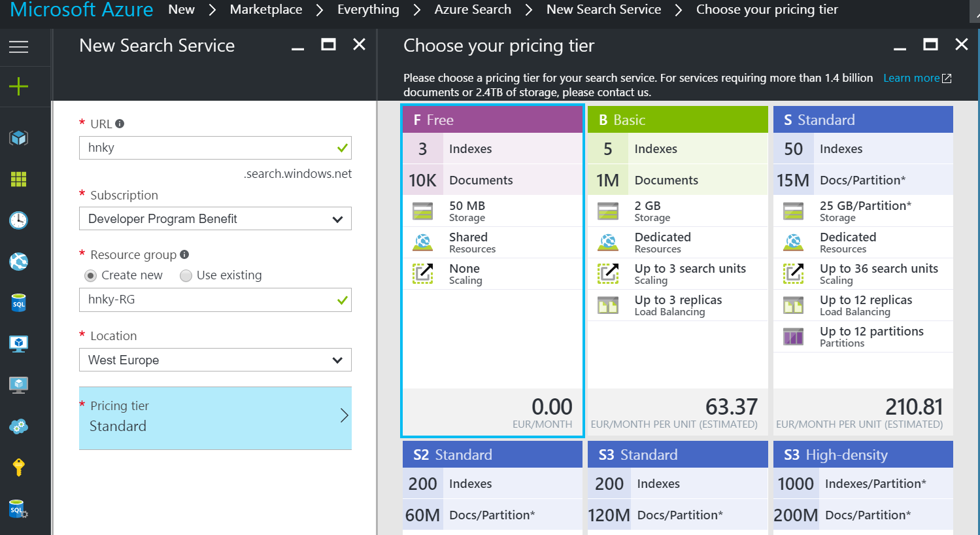Go to Marketplace in the breadcrumb
Screen dimensions: 980x535
tap(266, 10)
